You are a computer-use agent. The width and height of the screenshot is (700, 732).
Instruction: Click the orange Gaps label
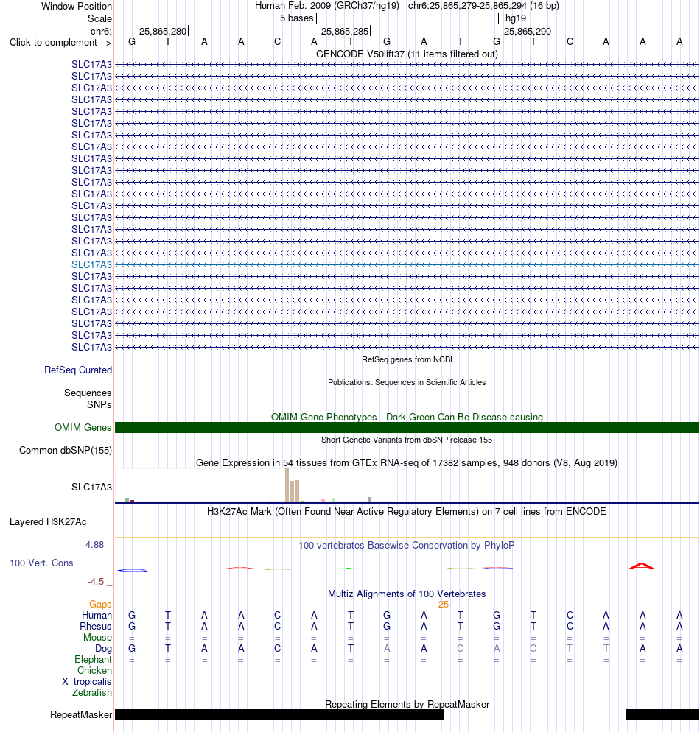tap(100, 605)
